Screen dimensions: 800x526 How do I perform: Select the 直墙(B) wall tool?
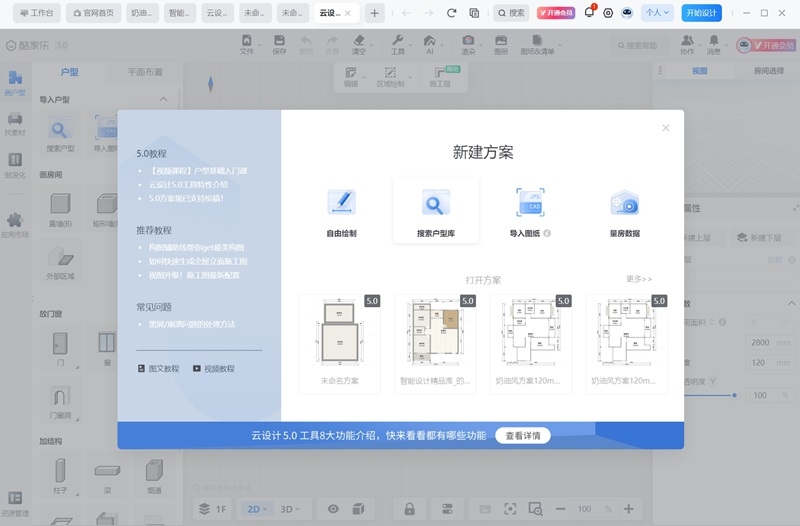(x=60, y=210)
